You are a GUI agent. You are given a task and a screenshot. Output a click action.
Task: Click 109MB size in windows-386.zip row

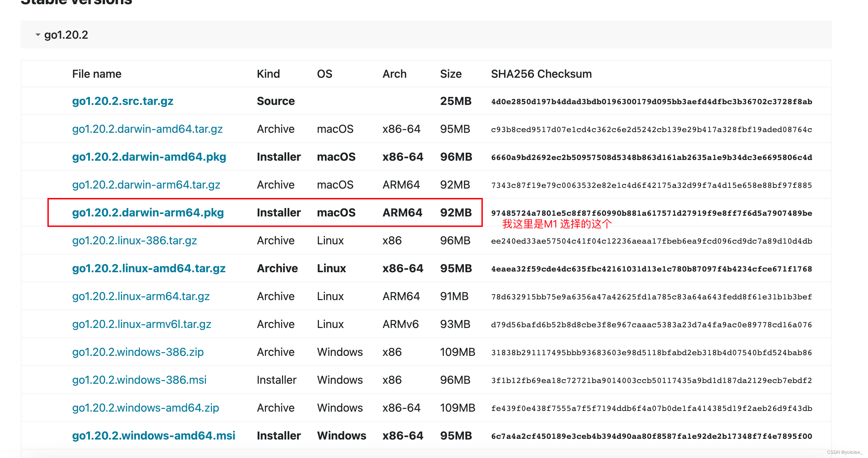point(458,352)
